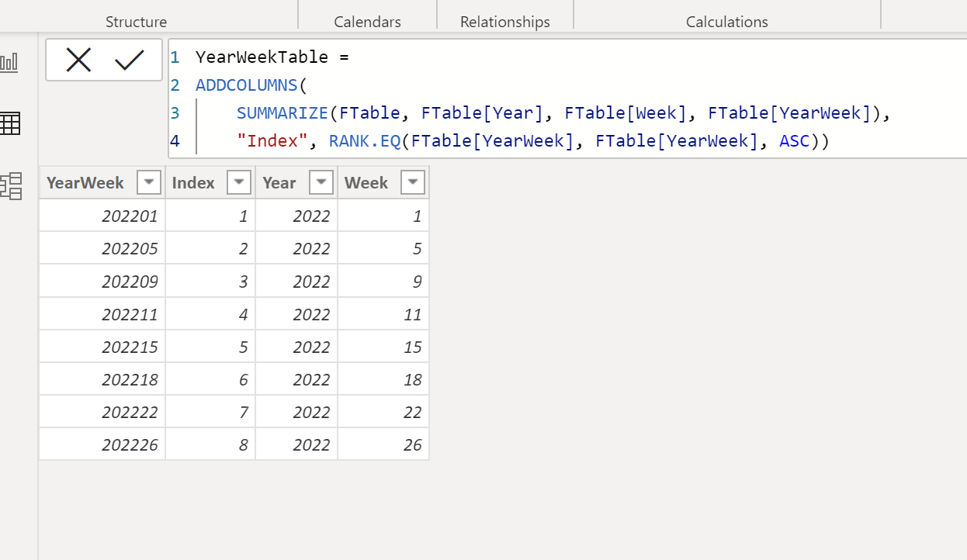Select Index cell with value 6
The height and width of the screenshot is (560, 967).
[x=210, y=379]
